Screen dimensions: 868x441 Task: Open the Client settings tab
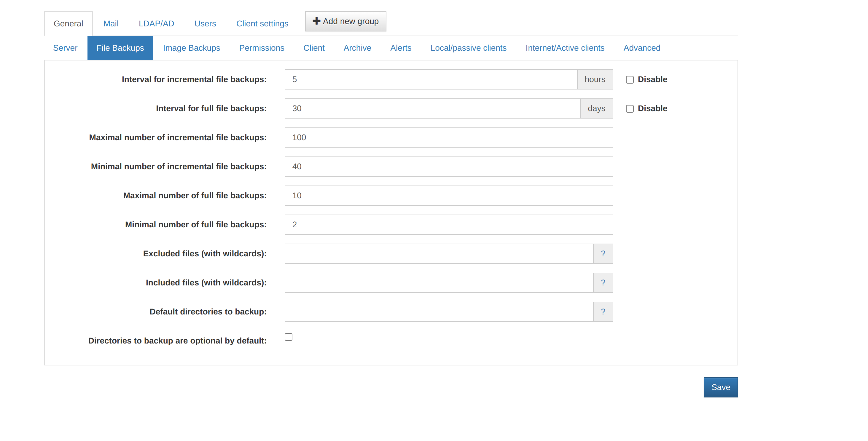click(262, 24)
